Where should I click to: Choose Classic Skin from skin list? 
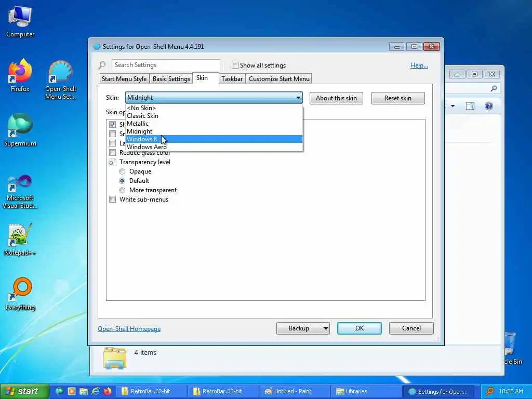[214, 116]
